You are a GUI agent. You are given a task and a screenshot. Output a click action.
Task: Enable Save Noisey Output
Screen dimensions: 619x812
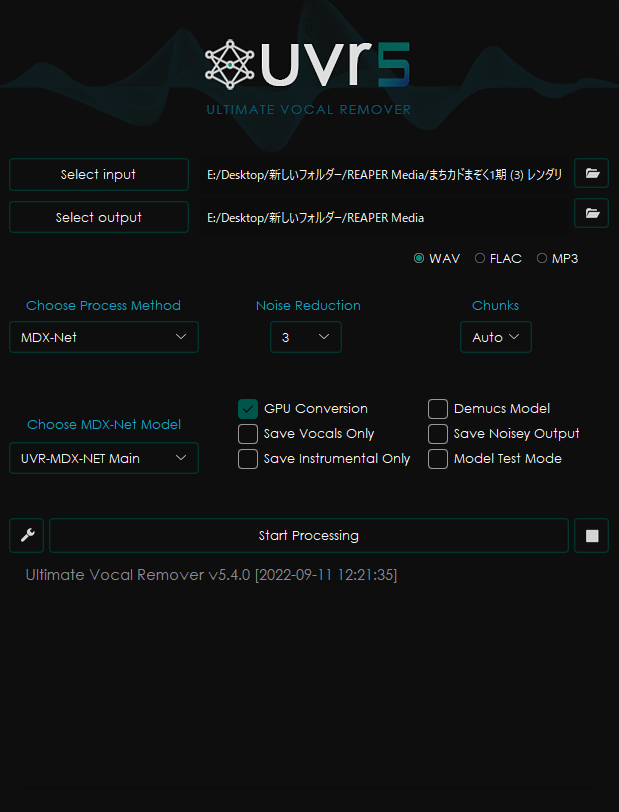[x=438, y=434]
